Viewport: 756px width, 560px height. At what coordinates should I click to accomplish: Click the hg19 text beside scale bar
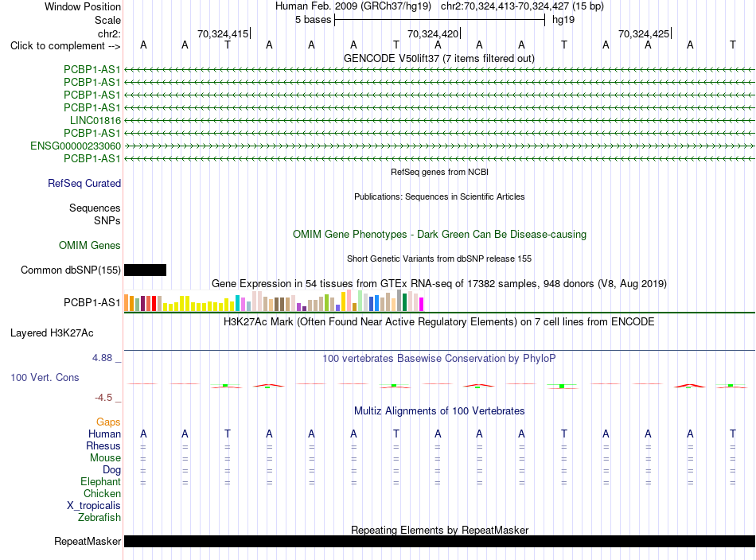click(x=563, y=20)
